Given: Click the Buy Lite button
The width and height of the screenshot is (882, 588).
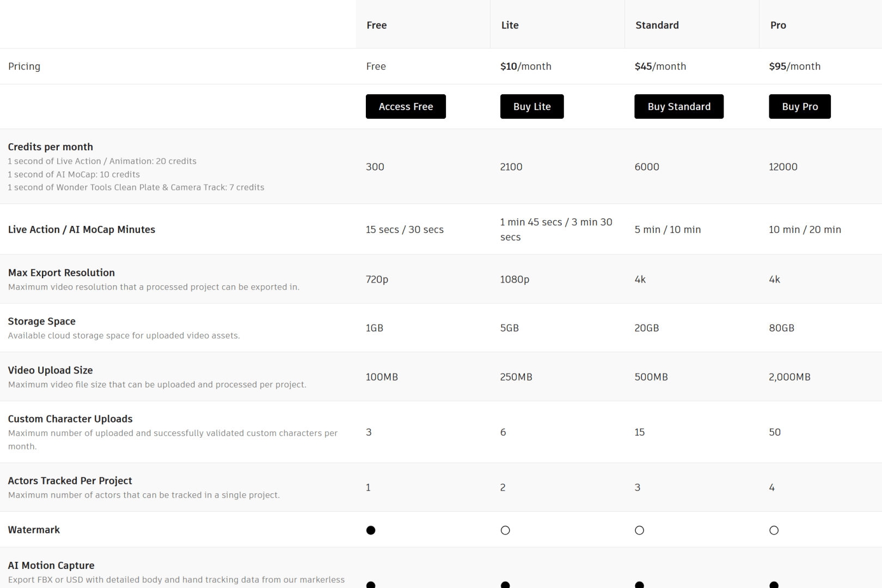Looking at the screenshot, I should click(x=531, y=106).
